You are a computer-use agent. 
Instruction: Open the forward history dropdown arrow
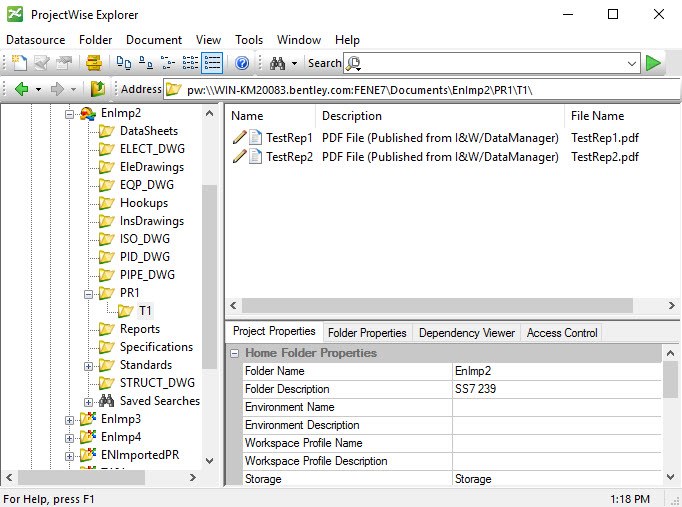[x=74, y=90]
